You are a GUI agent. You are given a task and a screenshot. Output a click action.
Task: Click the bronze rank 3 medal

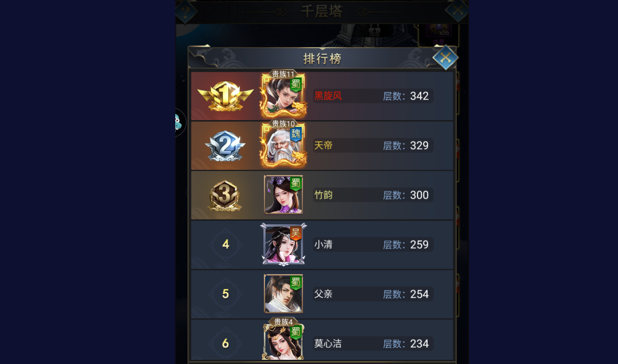pos(225,196)
